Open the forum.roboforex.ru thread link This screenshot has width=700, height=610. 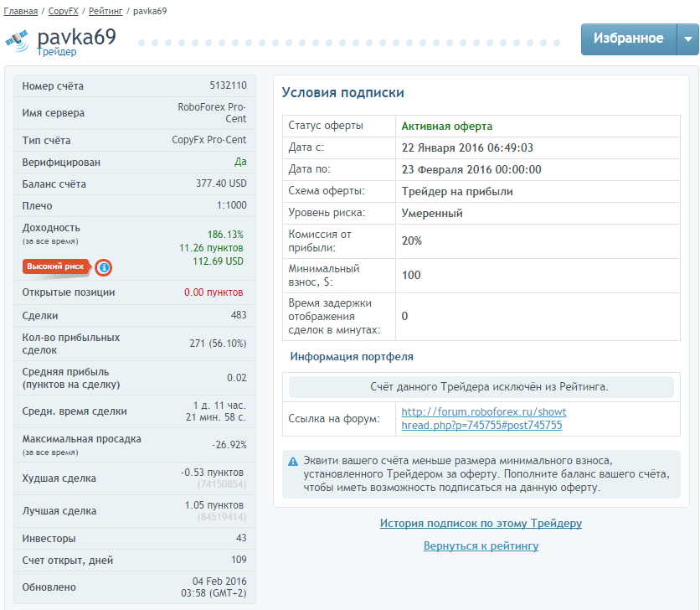click(x=483, y=418)
